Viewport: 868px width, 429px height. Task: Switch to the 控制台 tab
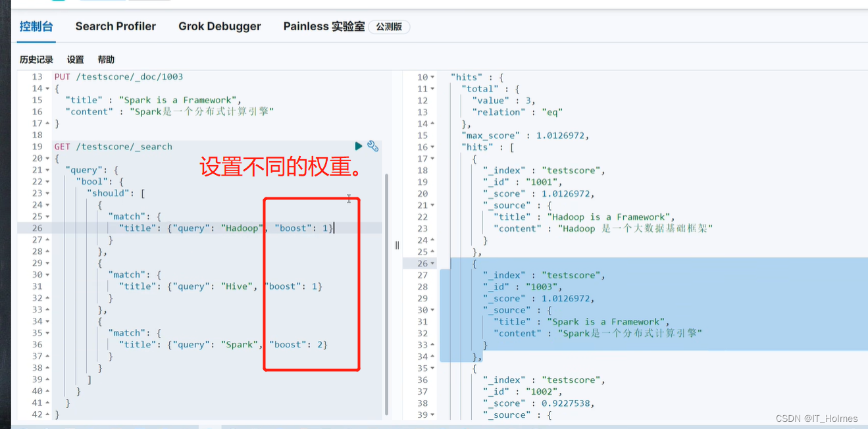pos(36,26)
